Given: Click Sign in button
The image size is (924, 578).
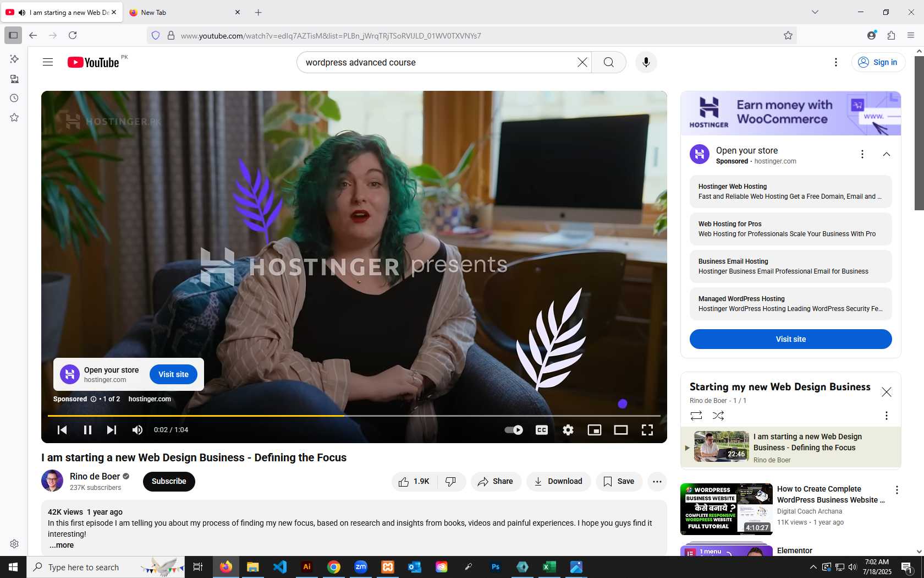Looking at the screenshot, I should point(878,62).
